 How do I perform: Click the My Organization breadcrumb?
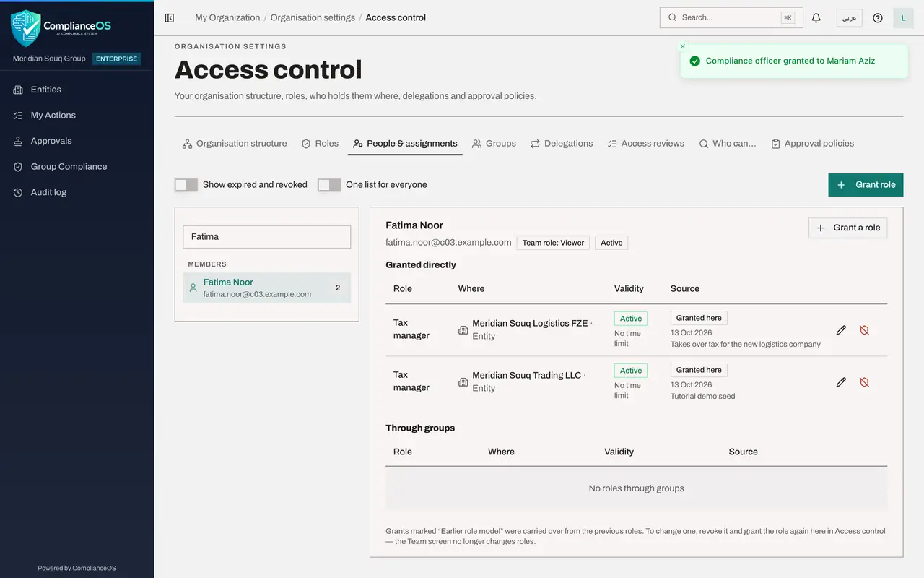point(227,17)
